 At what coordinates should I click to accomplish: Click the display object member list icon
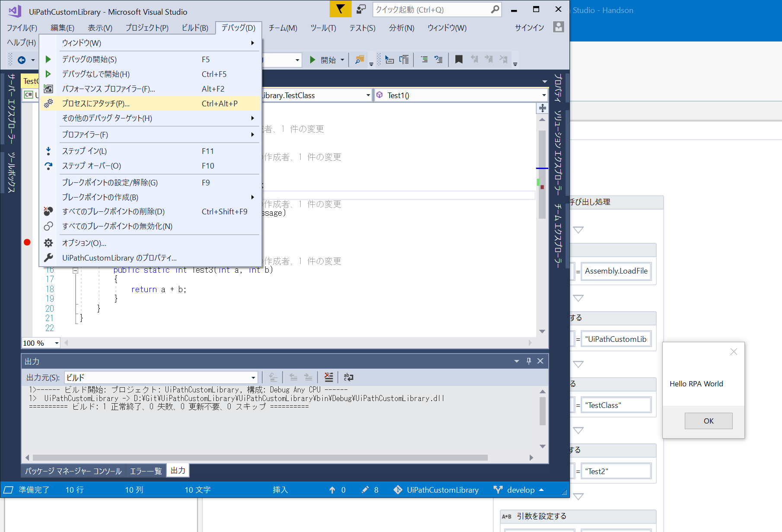tap(390, 60)
